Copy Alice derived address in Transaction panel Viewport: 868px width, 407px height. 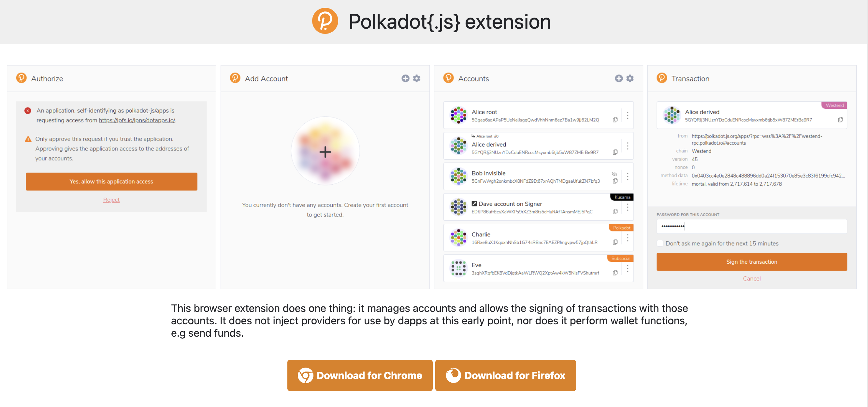(840, 120)
